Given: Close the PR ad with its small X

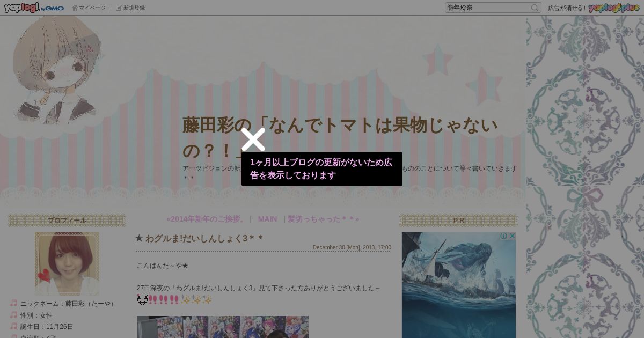Looking at the screenshot, I should pos(512,236).
